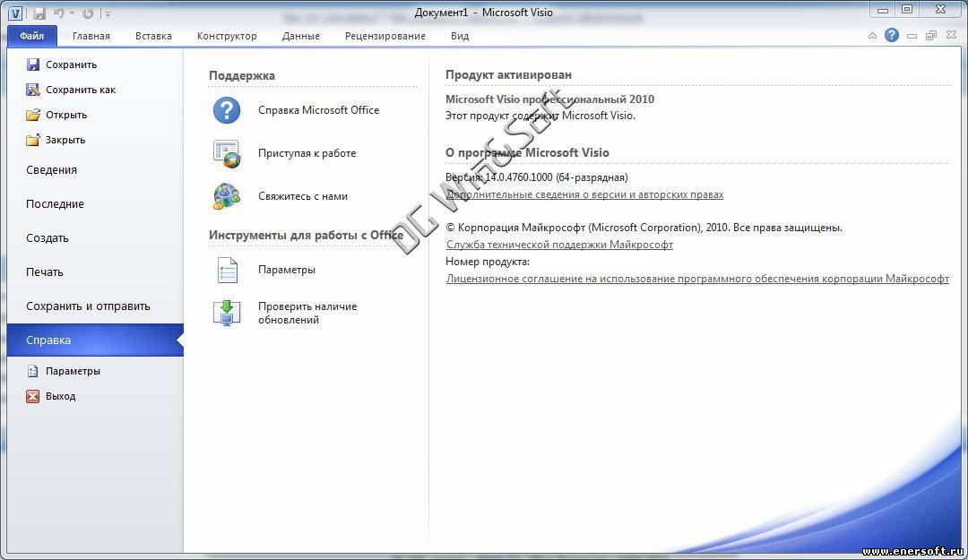Open Справка Microsoft Office help
Viewport: 968px width, 560px height.
tap(318, 110)
